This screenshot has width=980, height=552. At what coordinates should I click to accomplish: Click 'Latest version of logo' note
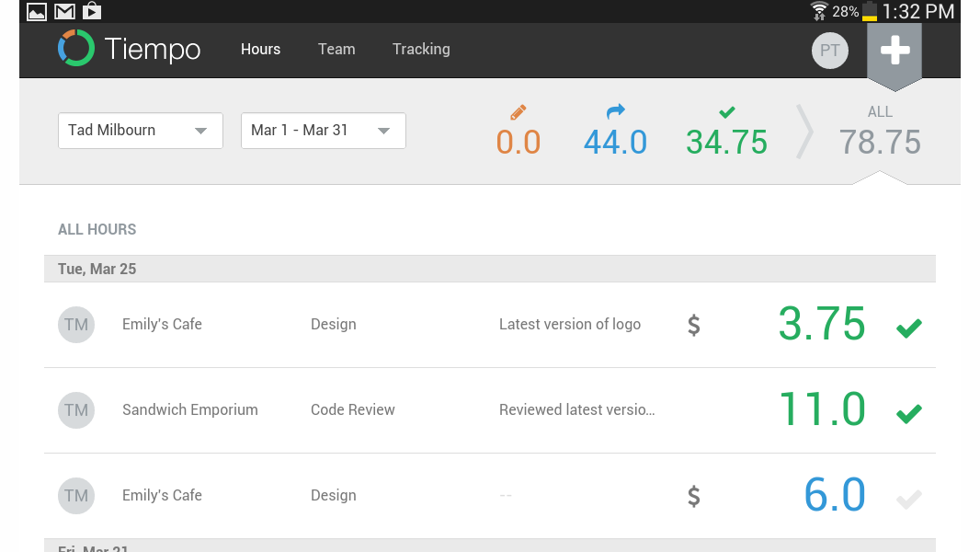[x=570, y=325]
